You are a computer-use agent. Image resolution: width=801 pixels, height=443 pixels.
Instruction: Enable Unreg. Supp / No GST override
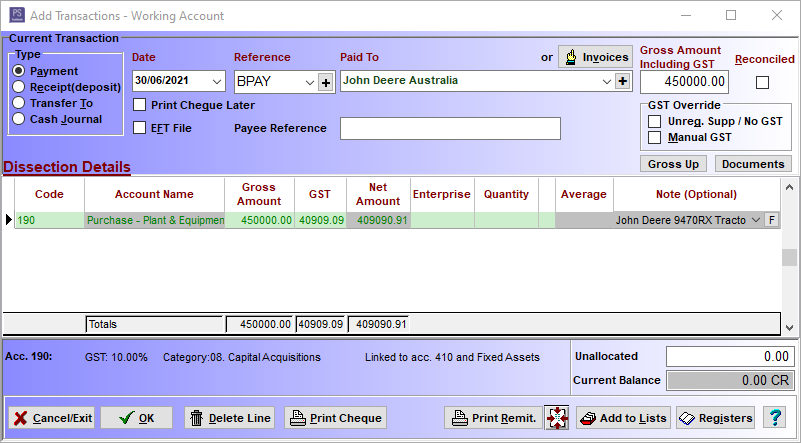[x=654, y=122]
